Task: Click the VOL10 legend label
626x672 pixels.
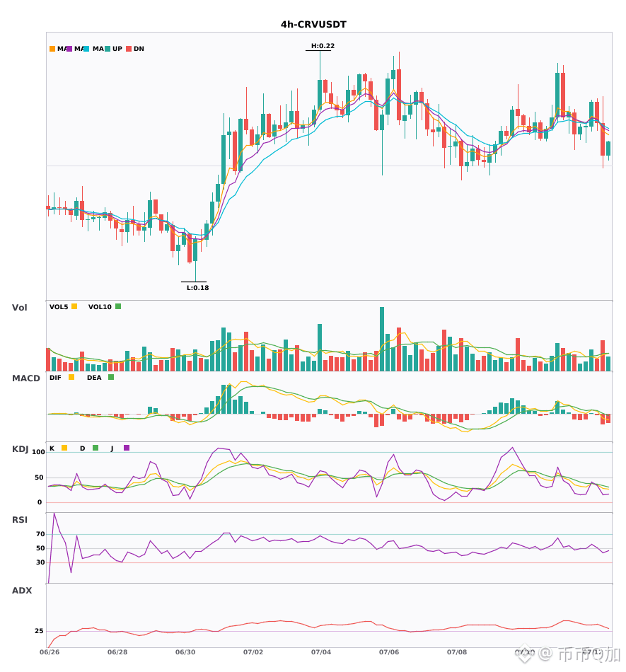Action: coord(100,307)
